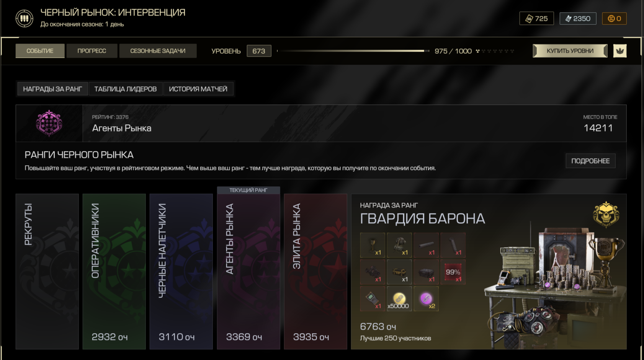
Task: Select the gold-trimmed chest reward
Action: point(399,272)
